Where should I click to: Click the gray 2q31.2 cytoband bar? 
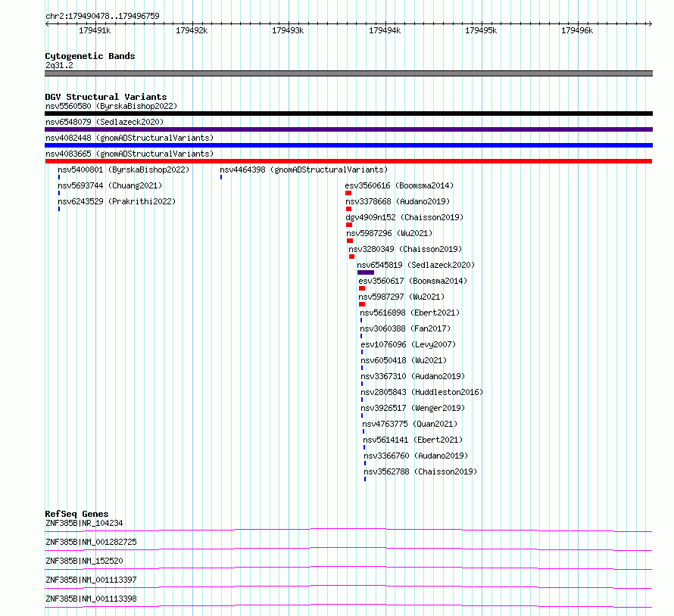click(x=348, y=73)
